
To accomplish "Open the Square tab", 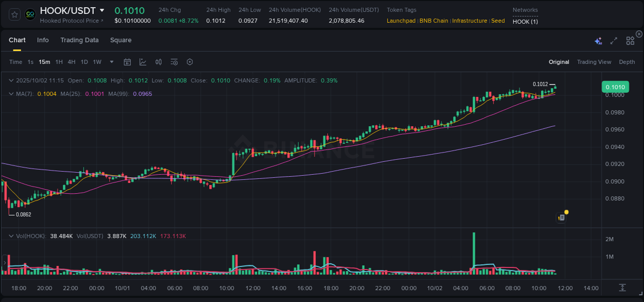I will click(121, 40).
